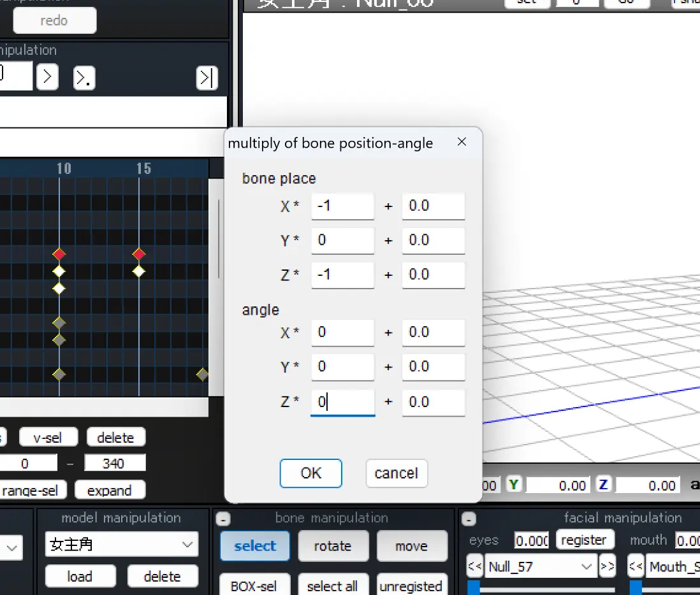Activate the bone select mode button
This screenshot has width=700, height=595.
pos(255,545)
